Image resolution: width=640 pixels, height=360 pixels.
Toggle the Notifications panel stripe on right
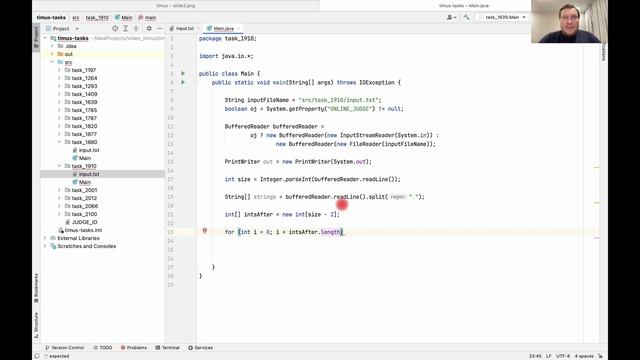[x=604, y=52]
